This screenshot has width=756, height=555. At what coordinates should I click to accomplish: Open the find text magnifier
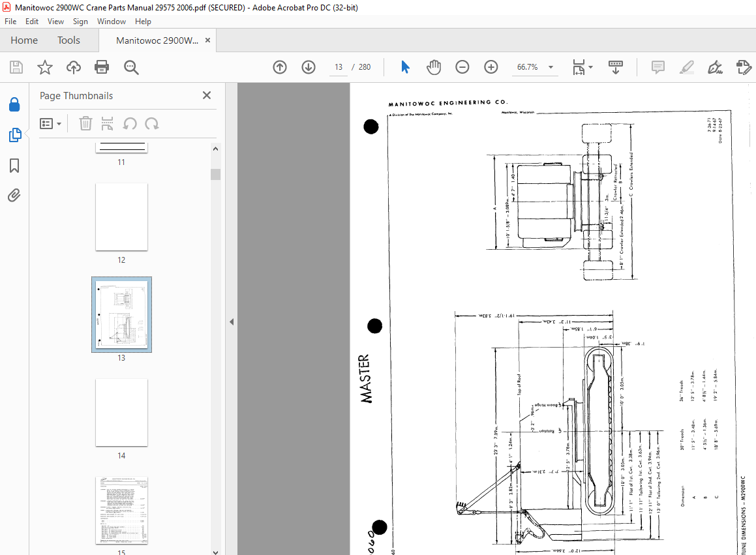131,68
